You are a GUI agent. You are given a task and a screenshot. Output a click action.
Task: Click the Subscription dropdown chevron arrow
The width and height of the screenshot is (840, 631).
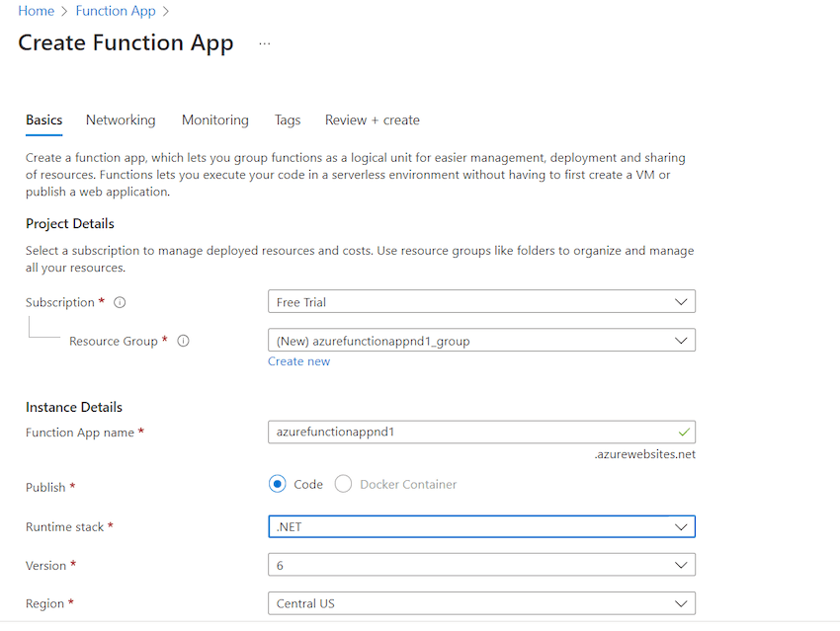[681, 302]
